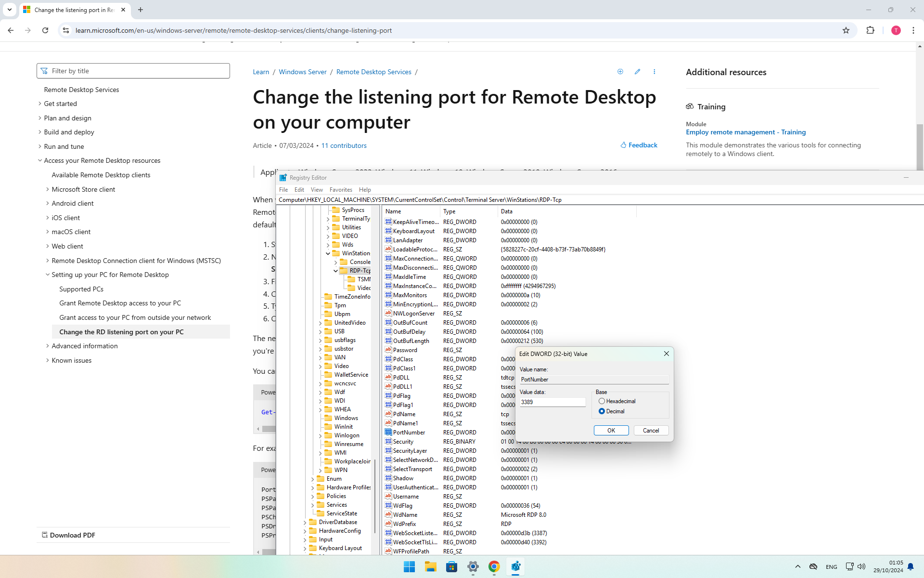
Task: Select Hexadecimal base radio button
Action: point(602,401)
